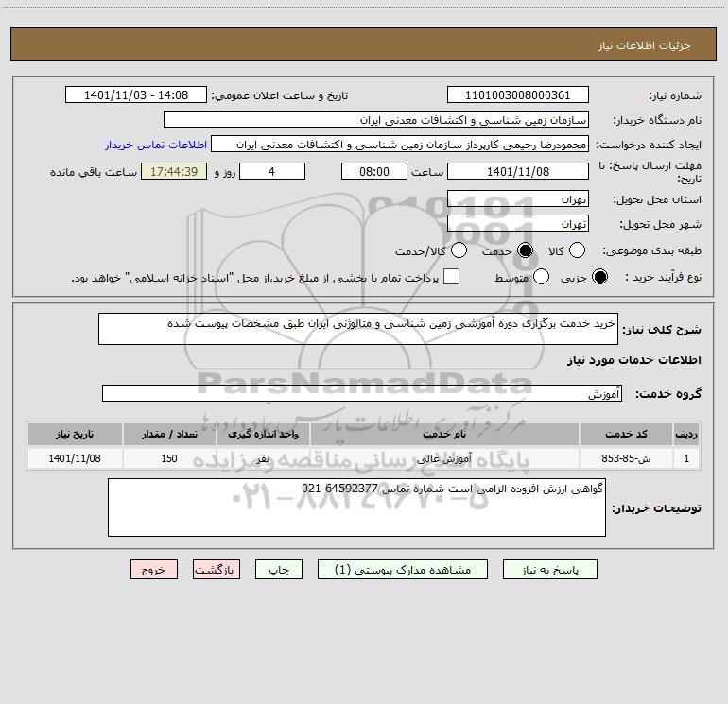Viewport: 728px width, 704px height.
Task: Select the متوسط purchase process option
Action: (x=542, y=277)
